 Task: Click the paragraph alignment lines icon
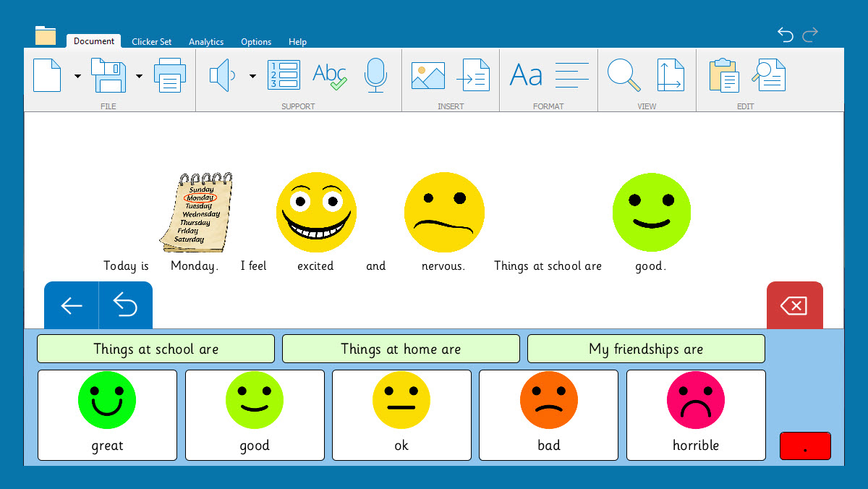coord(572,75)
